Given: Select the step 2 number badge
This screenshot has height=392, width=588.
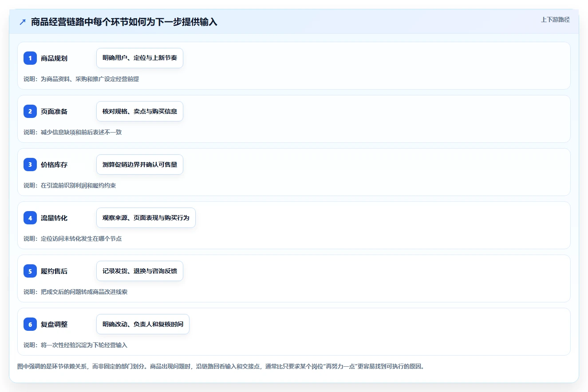Looking at the screenshot, I should point(30,111).
